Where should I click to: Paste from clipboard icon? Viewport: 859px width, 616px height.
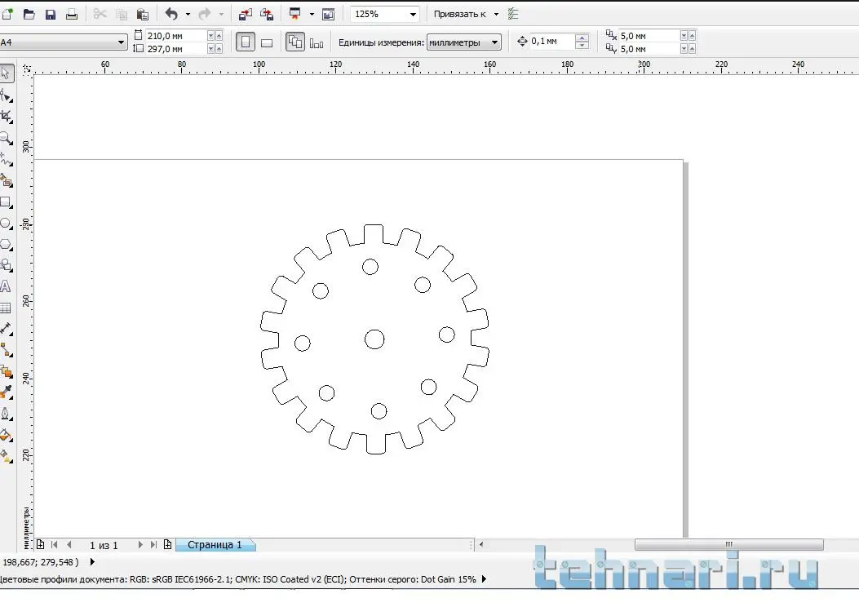(143, 14)
